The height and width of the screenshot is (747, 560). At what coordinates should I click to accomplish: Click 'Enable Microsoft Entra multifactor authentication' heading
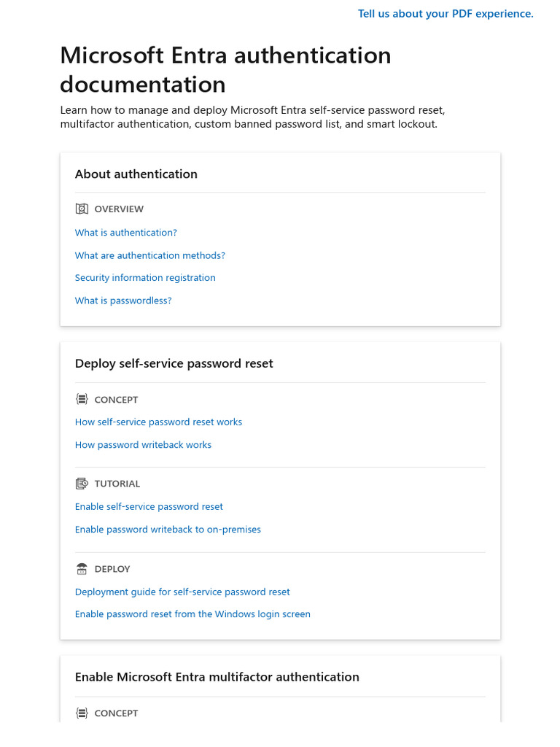[217, 677]
